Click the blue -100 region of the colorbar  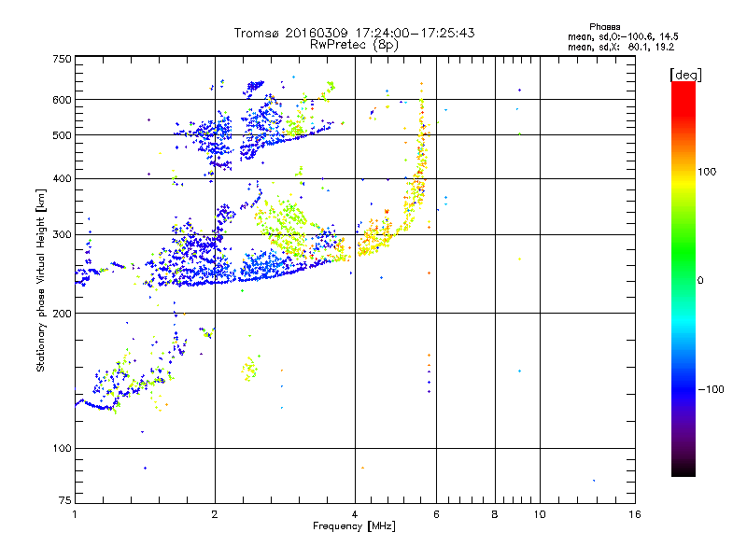pos(684,389)
